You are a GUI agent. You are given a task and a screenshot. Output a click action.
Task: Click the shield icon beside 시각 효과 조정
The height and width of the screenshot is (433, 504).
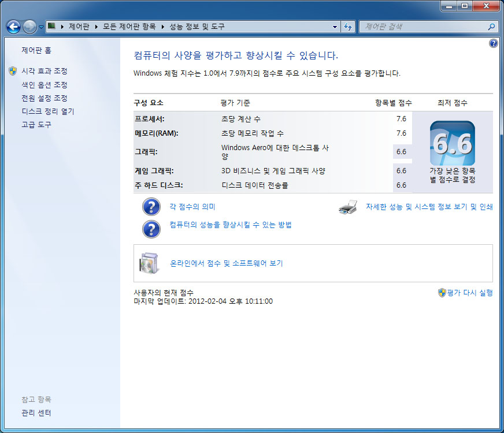(13, 71)
